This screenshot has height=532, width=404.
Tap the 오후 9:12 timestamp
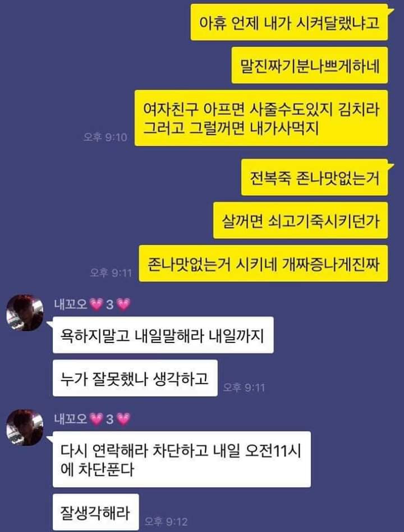(x=166, y=521)
